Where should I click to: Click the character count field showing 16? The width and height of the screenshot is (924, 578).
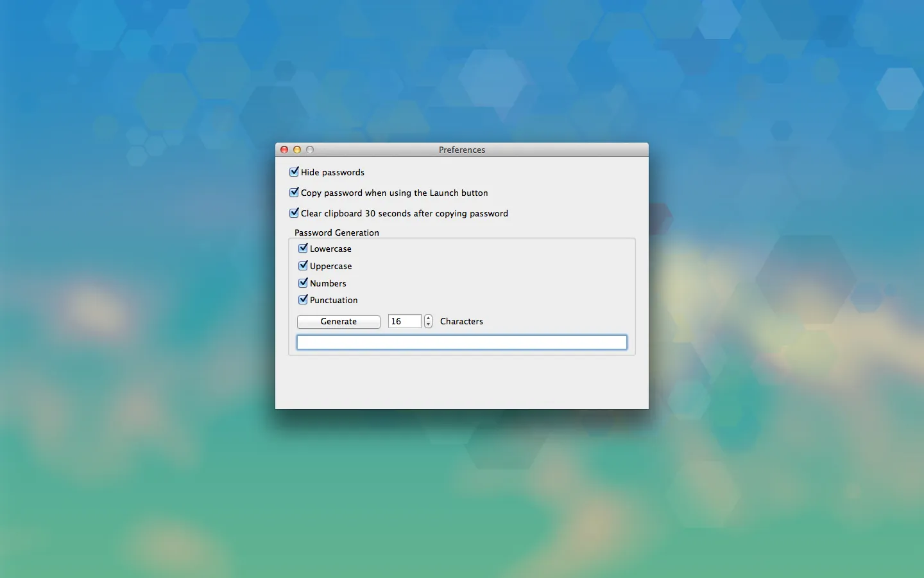(405, 321)
